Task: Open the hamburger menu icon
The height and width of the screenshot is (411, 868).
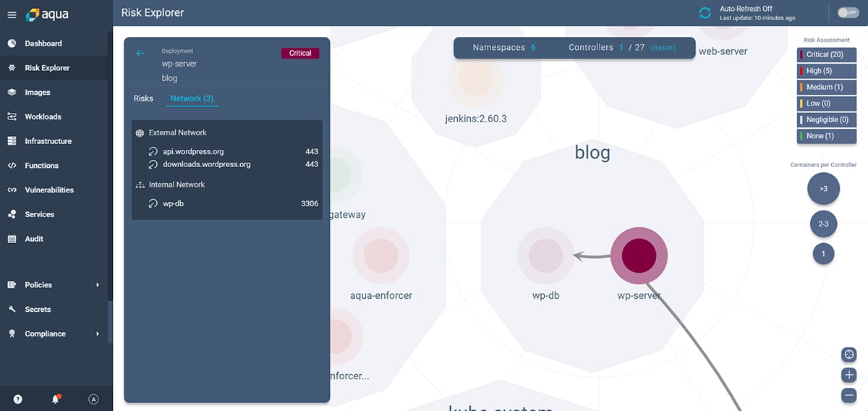Action: pos(12,14)
